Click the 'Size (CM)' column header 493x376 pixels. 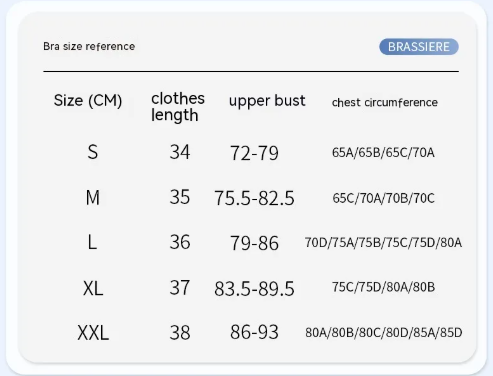point(88,100)
